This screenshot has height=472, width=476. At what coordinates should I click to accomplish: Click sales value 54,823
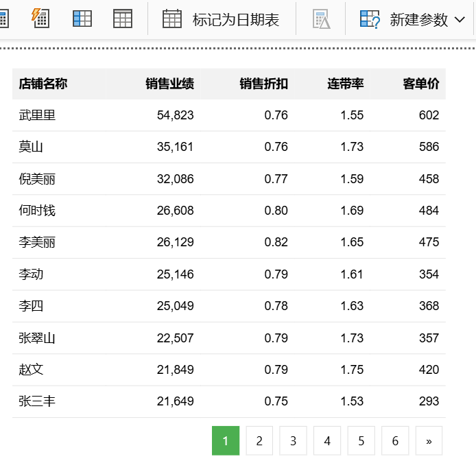pos(175,115)
